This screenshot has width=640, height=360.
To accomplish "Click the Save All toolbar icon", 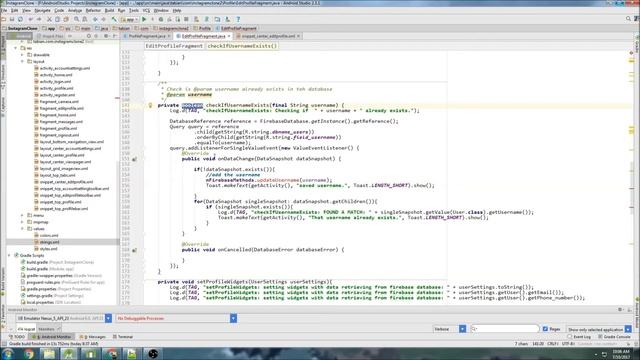I will pyautogui.click(x=12, y=19).
